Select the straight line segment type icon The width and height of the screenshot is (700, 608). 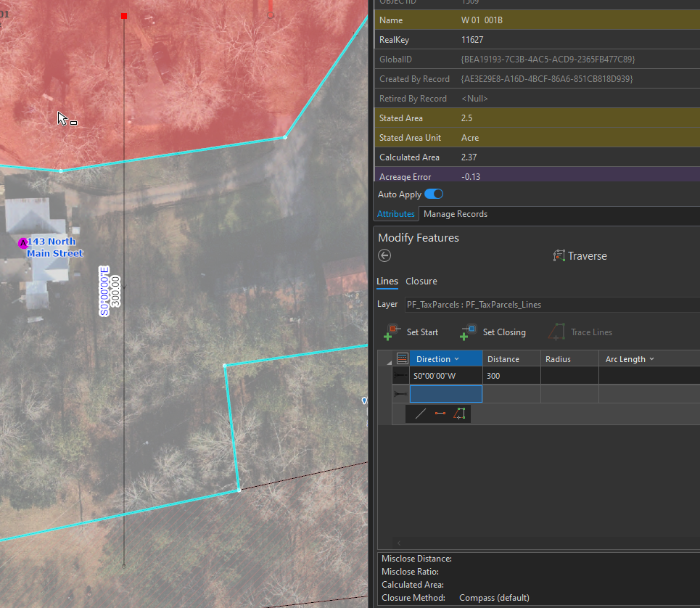419,413
